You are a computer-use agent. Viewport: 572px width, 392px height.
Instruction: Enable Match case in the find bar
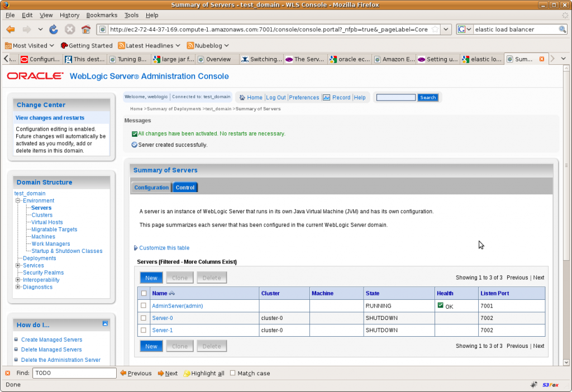pyautogui.click(x=232, y=373)
